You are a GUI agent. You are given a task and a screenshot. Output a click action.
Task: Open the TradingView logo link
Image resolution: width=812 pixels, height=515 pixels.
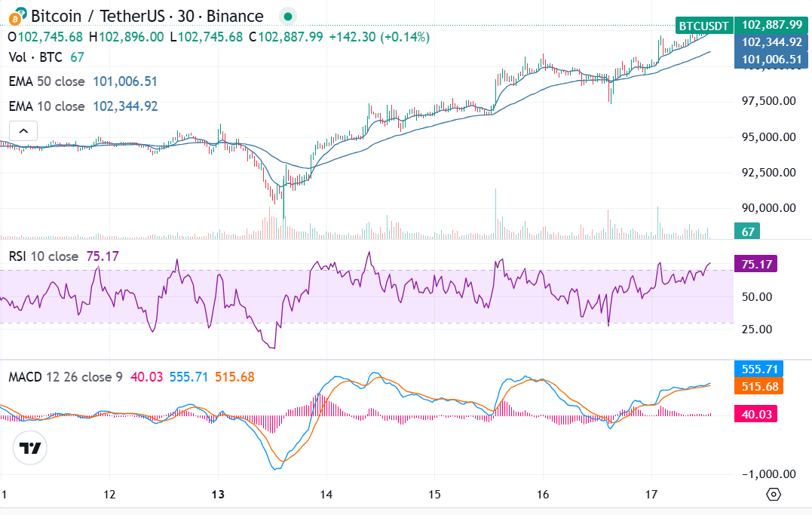(30, 449)
